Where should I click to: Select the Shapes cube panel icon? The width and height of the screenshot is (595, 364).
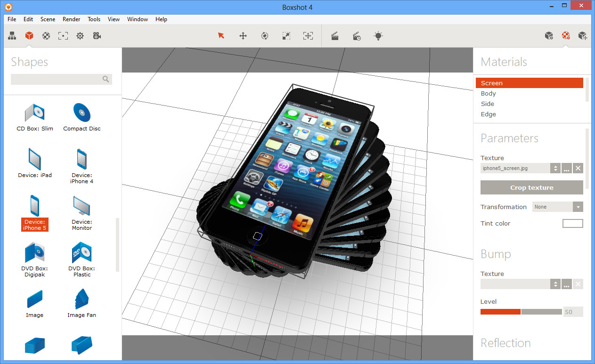pos(29,36)
